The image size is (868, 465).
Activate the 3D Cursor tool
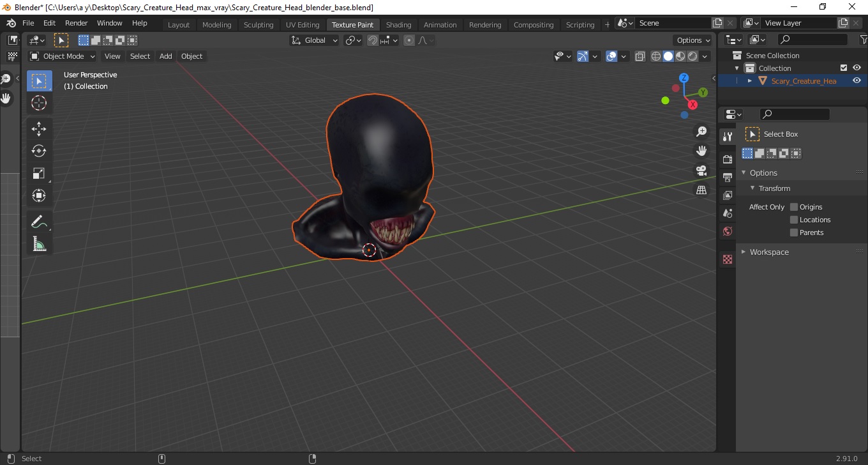pos(39,103)
